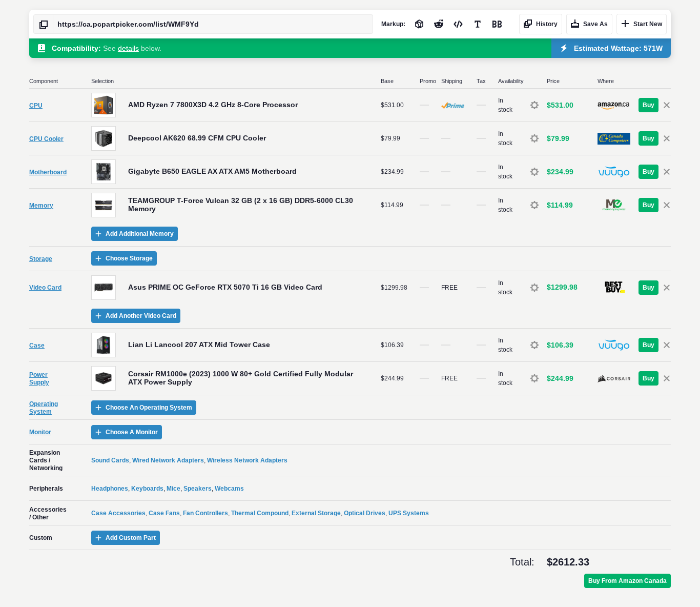Click Add Additional Memory button

[134, 234]
